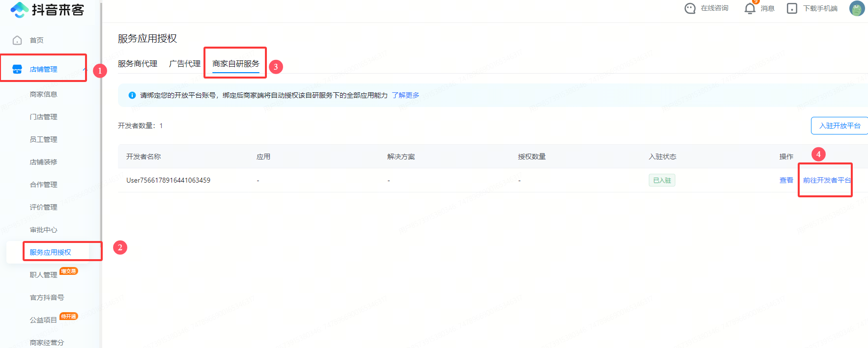Screen dimensions: 868x348
Task: Open 在线咨询 chat icon
Action: (x=690, y=8)
